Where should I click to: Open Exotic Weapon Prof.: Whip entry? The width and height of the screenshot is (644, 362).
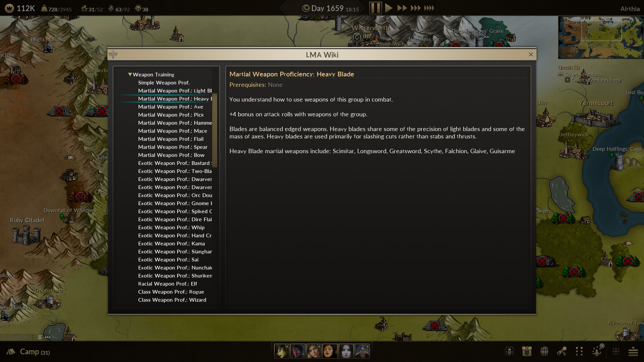point(171,227)
